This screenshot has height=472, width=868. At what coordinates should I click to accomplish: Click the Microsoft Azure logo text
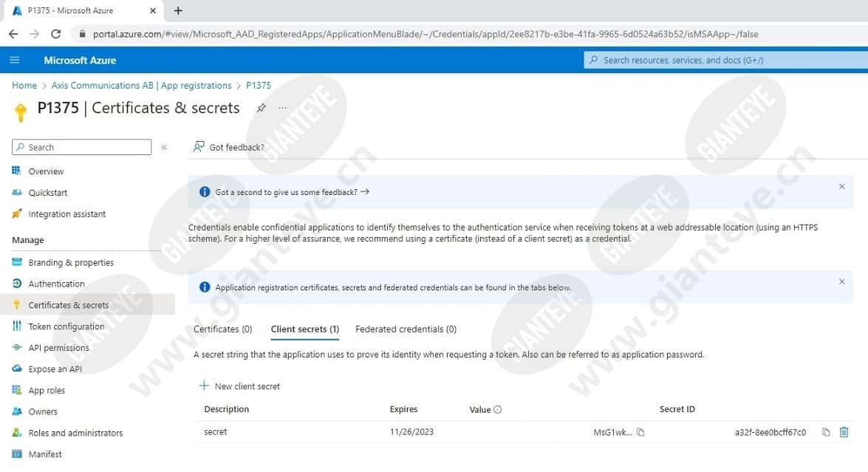[80, 61]
